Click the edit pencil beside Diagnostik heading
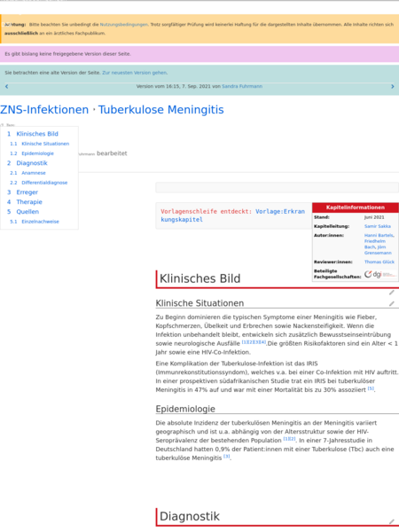Screen dimensions: 399x532 pyautogui.click(x=392, y=521)
